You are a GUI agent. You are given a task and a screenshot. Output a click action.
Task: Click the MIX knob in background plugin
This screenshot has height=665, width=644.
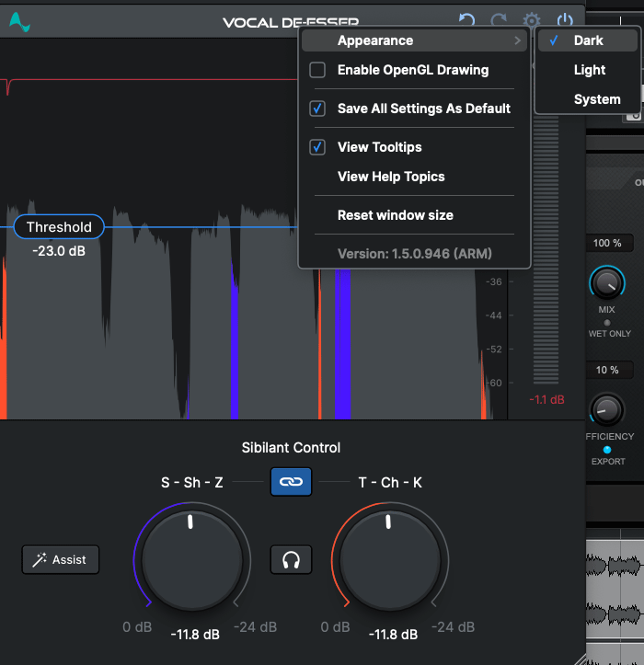point(607,283)
